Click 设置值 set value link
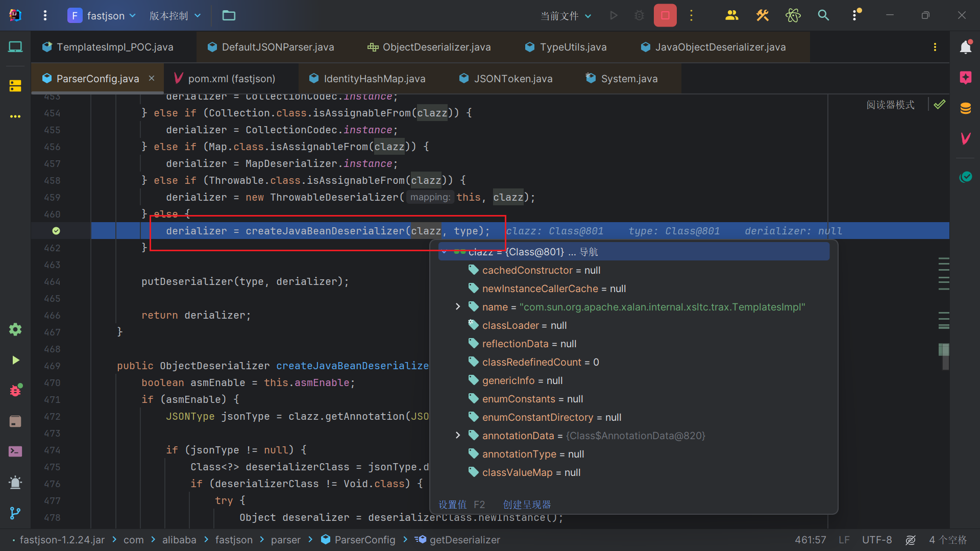The image size is (980, 551). coord(452,505)
